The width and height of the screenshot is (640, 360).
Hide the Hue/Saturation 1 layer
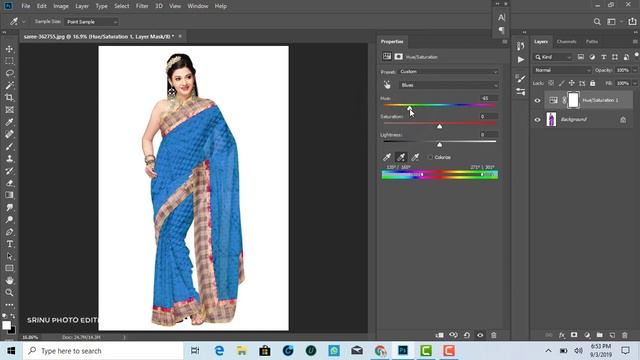click(x=537, y=100)
